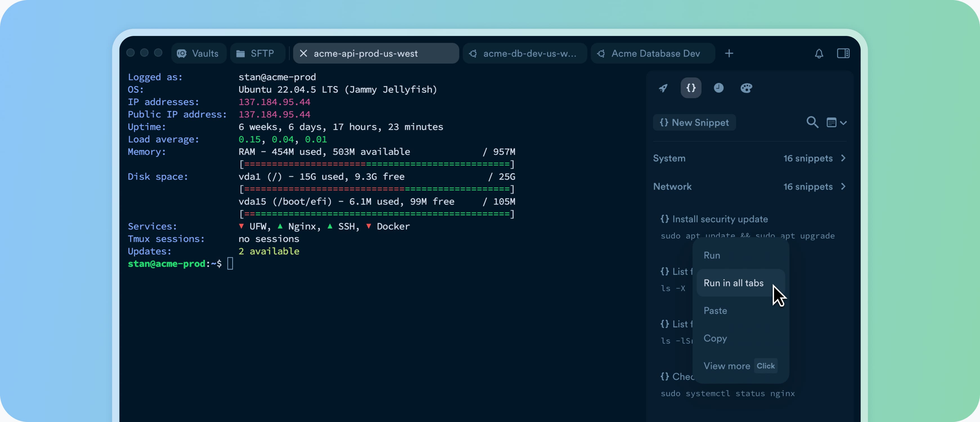The width and height of the screenshot is (980, 422).
Task: Click the RAM usage bar
Action: [x=377, y=164]
